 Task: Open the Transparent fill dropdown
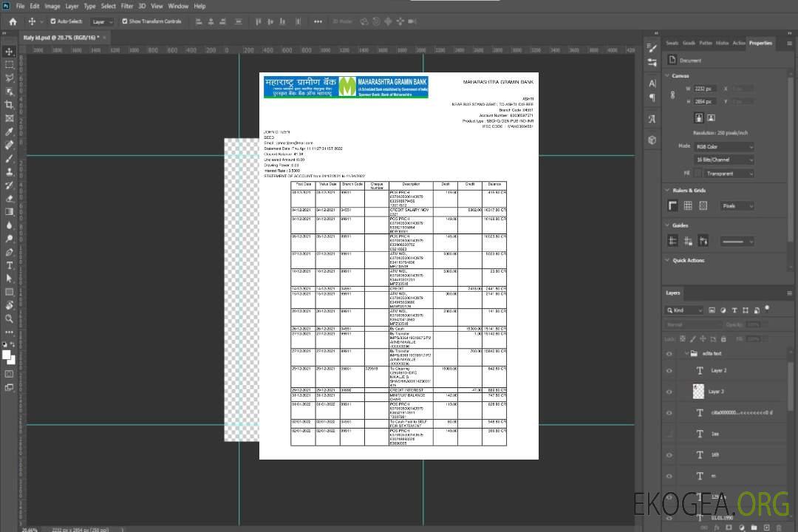tap(730, 174)
